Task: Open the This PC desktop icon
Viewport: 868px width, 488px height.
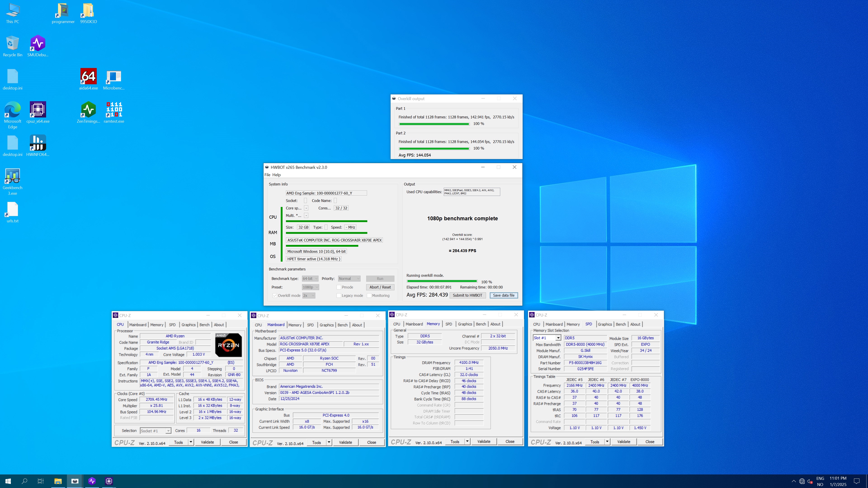Action: [x=12, y=14]
